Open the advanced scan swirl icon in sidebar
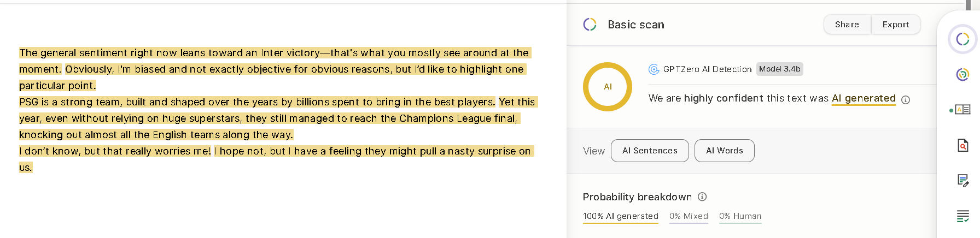Screen dimensions: 980x238 pyautogui.click(x=962, y=74)
